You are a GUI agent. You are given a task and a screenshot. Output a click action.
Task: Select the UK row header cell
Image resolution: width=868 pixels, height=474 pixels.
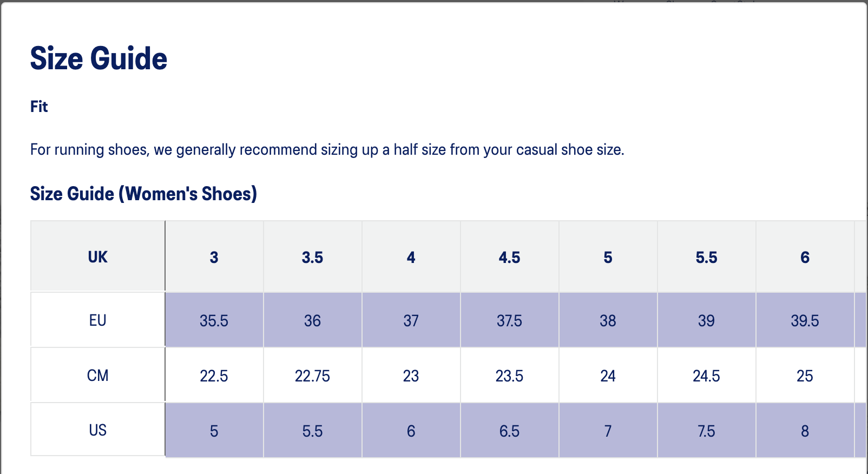click(x=98, y=256)
